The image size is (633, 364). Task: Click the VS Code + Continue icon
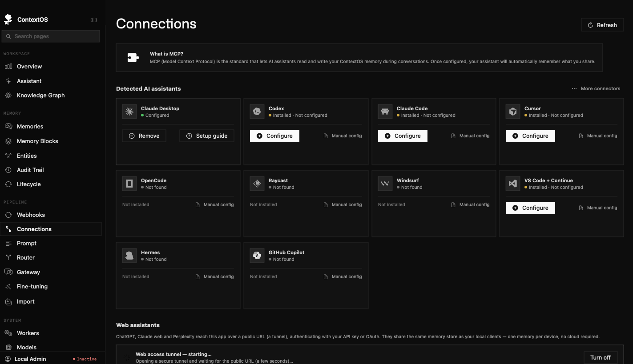coord(513,184)
